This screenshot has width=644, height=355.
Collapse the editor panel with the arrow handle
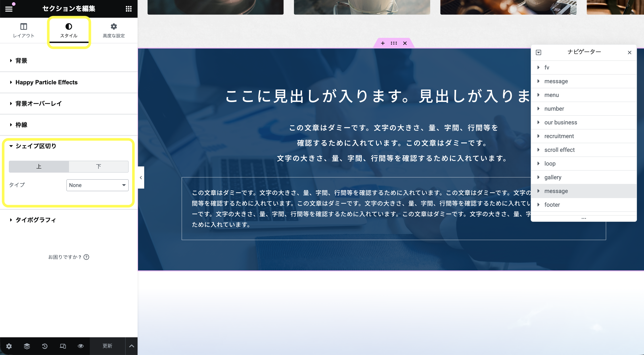pyautogui.click(x=141, y=178)
